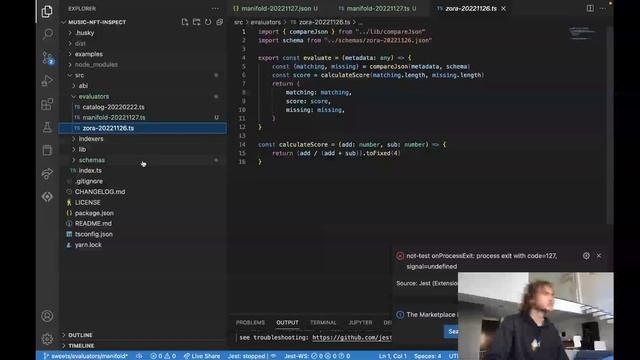Screen dimensions: 640x360
Task: Open Explorer more actions ellipsis
Action: (x=215, y=9)
